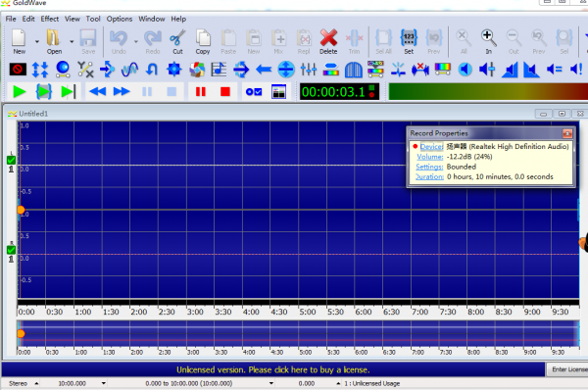Open the Edit menu
Viewport: 588px width, 390px height.
[28, 19]
